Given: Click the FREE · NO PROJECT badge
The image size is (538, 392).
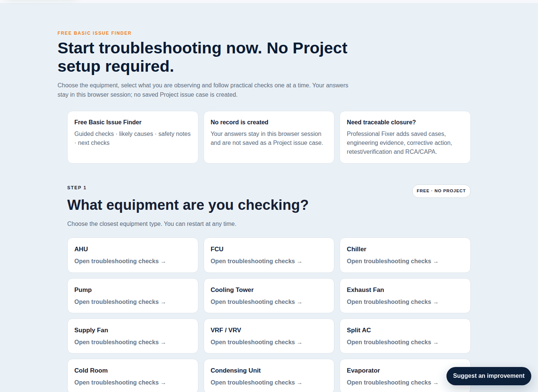Looking at the screenshot, I should pos(441,191).
